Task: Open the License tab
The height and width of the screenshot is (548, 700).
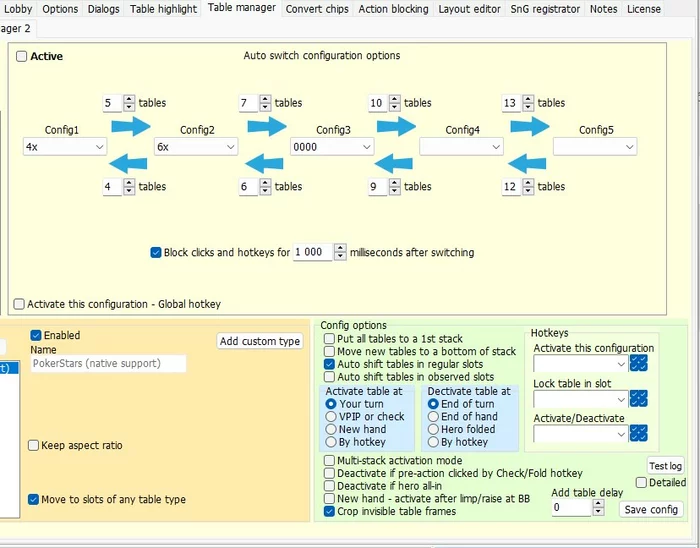Action: (x=644, y=9)
